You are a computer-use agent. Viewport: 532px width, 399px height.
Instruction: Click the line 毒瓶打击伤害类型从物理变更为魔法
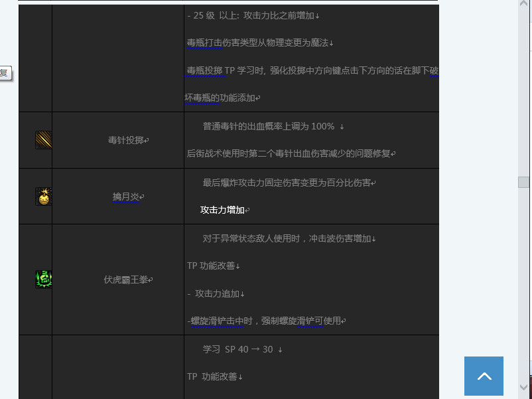pyautogui.click(x=257, y=42)
